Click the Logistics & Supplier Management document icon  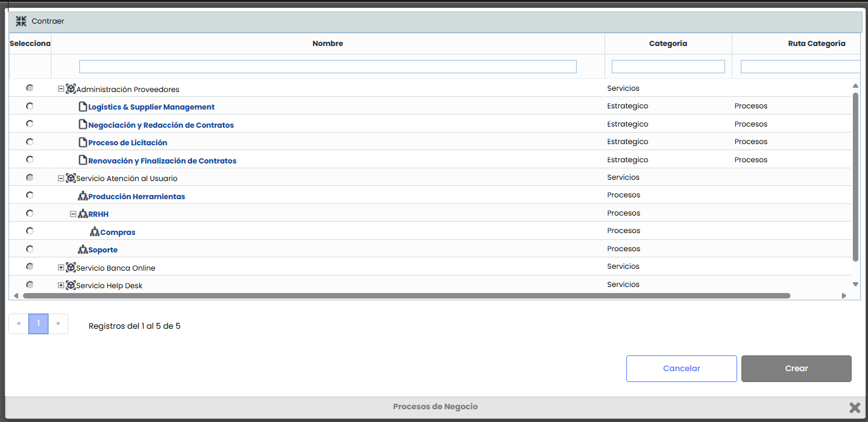83,107
